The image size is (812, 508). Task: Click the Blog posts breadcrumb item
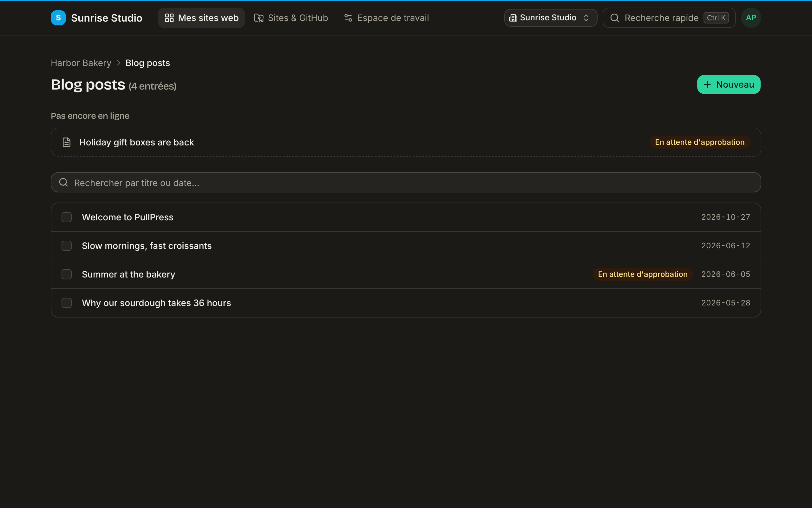[147, 63]
